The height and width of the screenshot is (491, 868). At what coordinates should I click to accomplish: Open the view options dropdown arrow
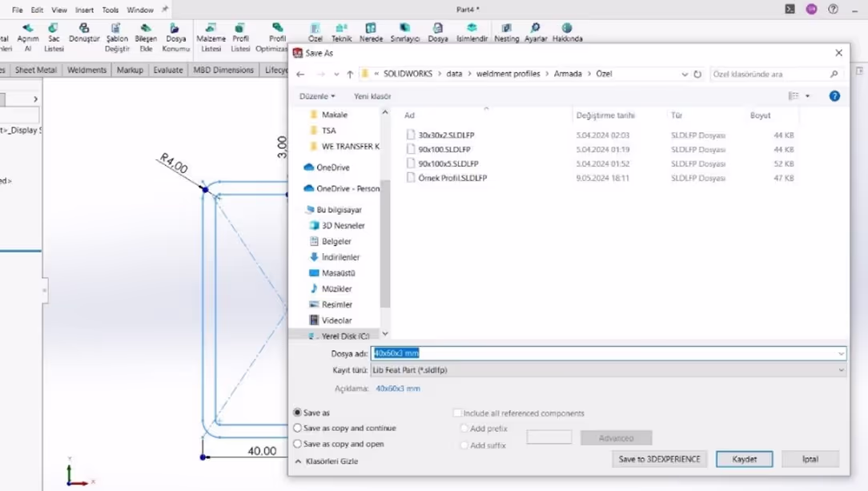pos(808,96)
